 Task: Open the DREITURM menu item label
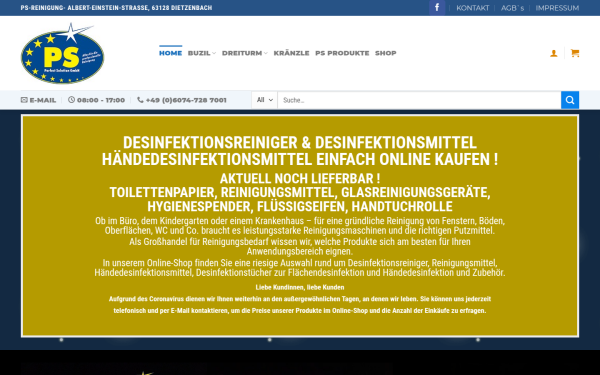coord(242,53)
